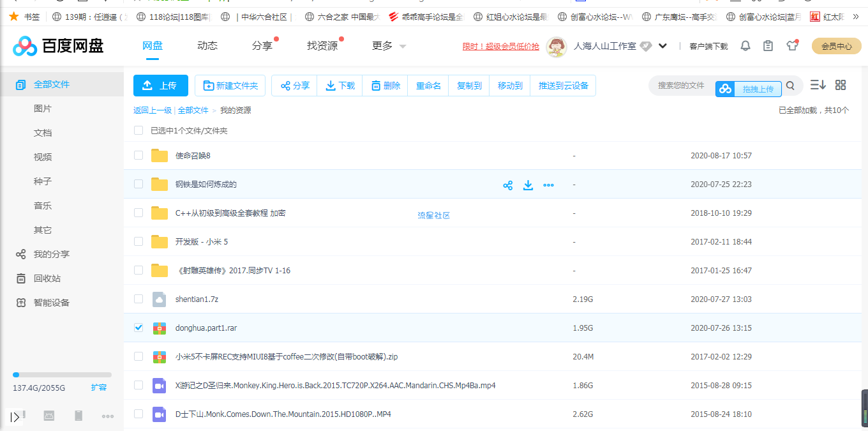Open the sort order dropdown icon
868x431 pixels.
coord(818,85)
